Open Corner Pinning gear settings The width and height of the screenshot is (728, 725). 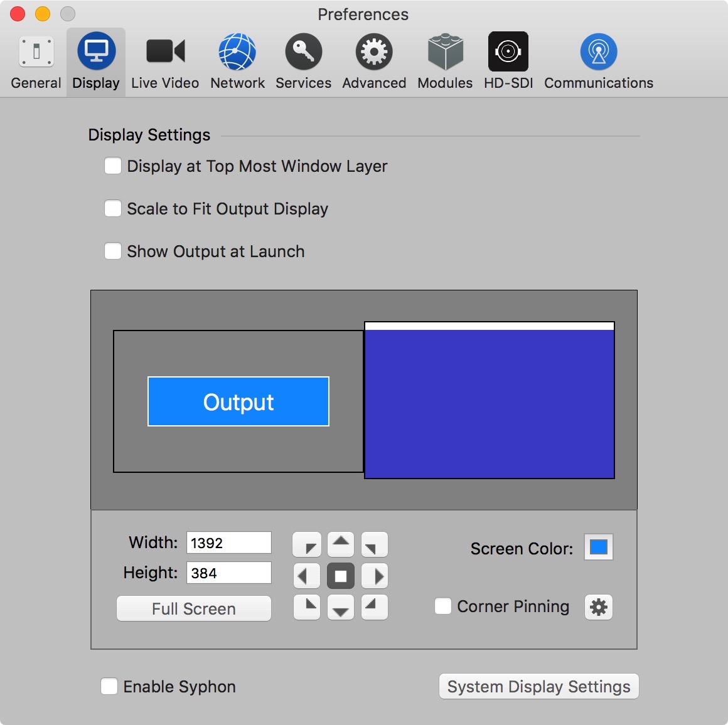click(599, 607)
